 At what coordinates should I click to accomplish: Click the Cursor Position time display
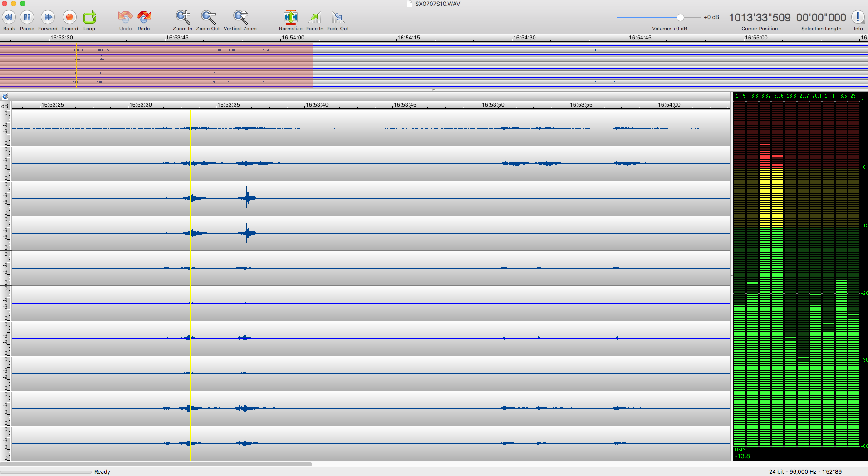pyautogui.click(x=759, y=18)
